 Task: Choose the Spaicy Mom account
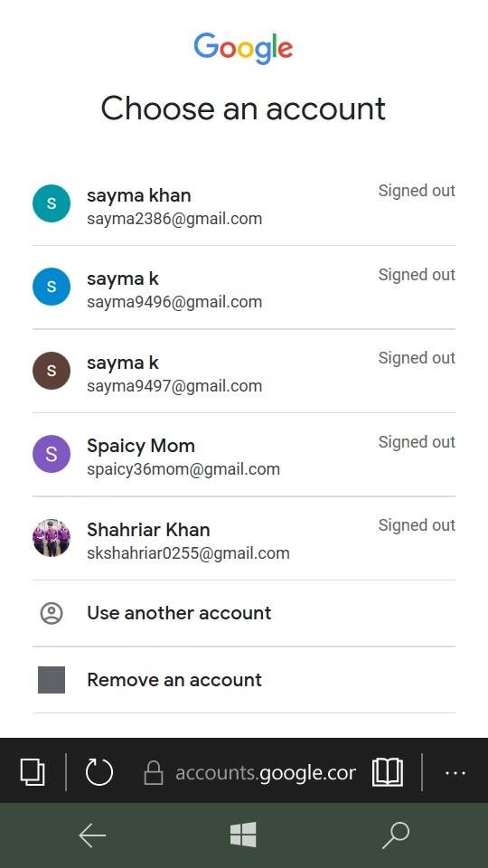pyautogui.click(x=244, y=455)
